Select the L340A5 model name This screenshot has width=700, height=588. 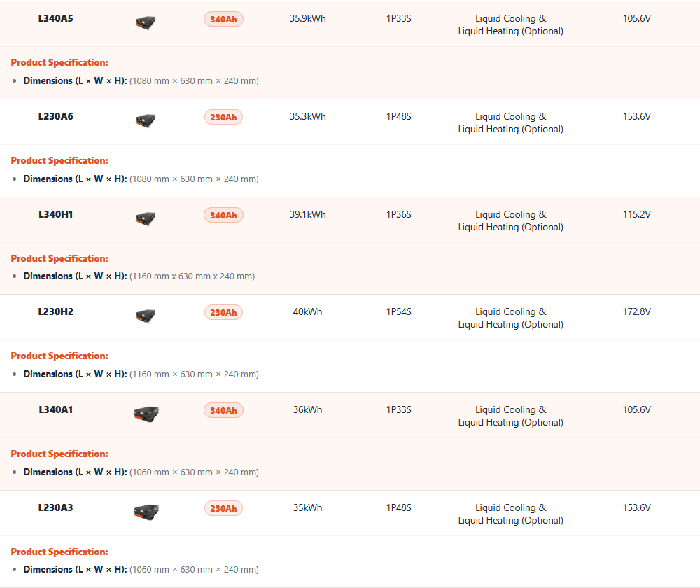56,18
